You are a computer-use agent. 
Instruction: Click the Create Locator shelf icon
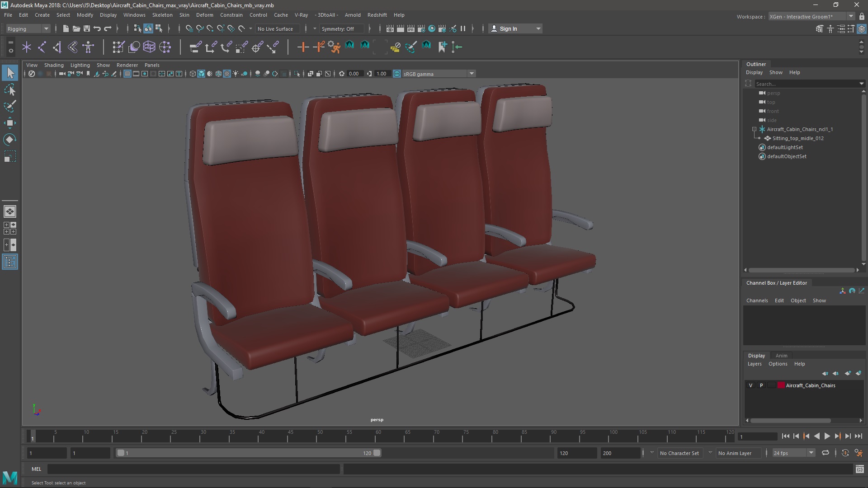point(27,47)
